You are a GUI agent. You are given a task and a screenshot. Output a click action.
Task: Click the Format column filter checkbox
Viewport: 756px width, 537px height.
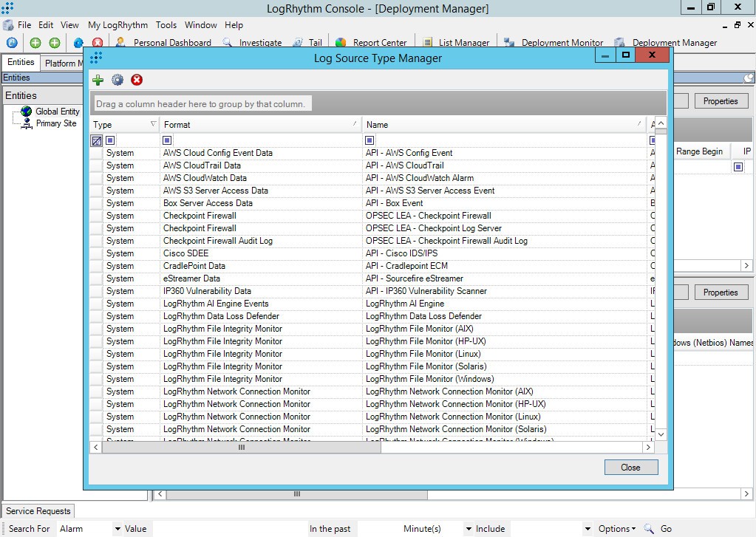(167, 140)
